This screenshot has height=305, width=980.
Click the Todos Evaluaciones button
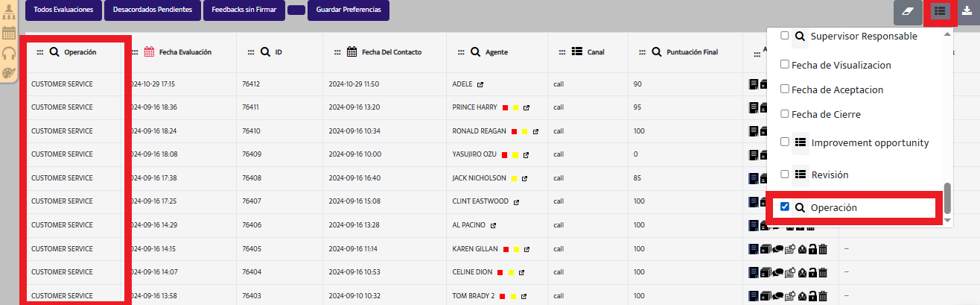click(63, 10)
